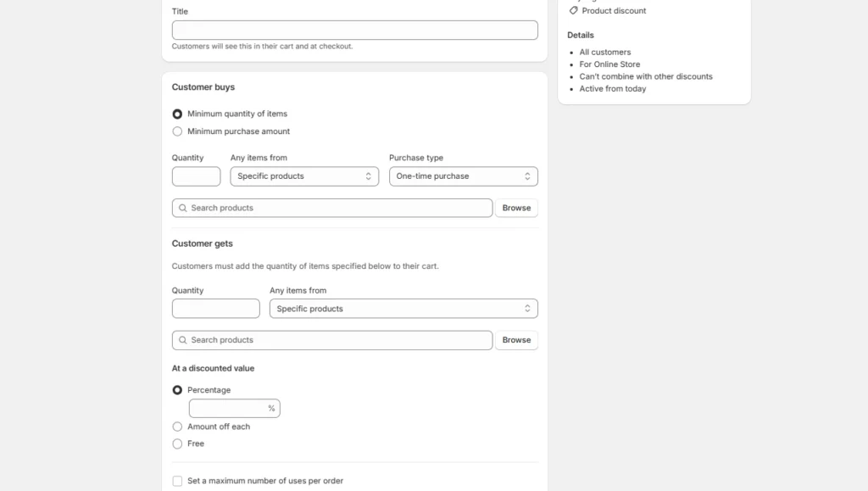Open the Specific products dropdown under Customer gets
This screenshot has height=491, width=868.
coord(403,309)
